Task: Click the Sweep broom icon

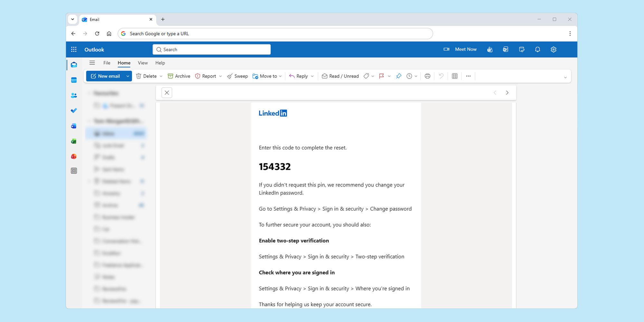Action: coord(230,76)
